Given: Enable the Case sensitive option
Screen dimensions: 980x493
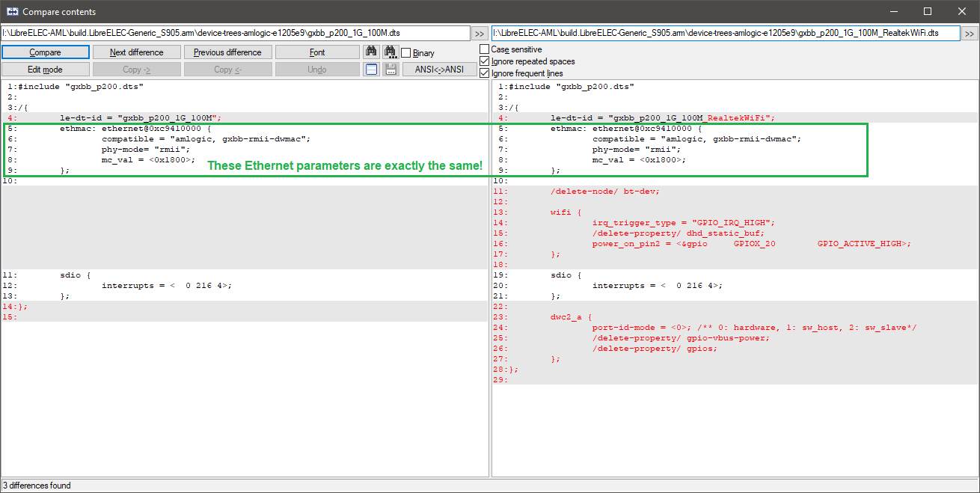Looking at the screenshot, I should coord(485,49).
